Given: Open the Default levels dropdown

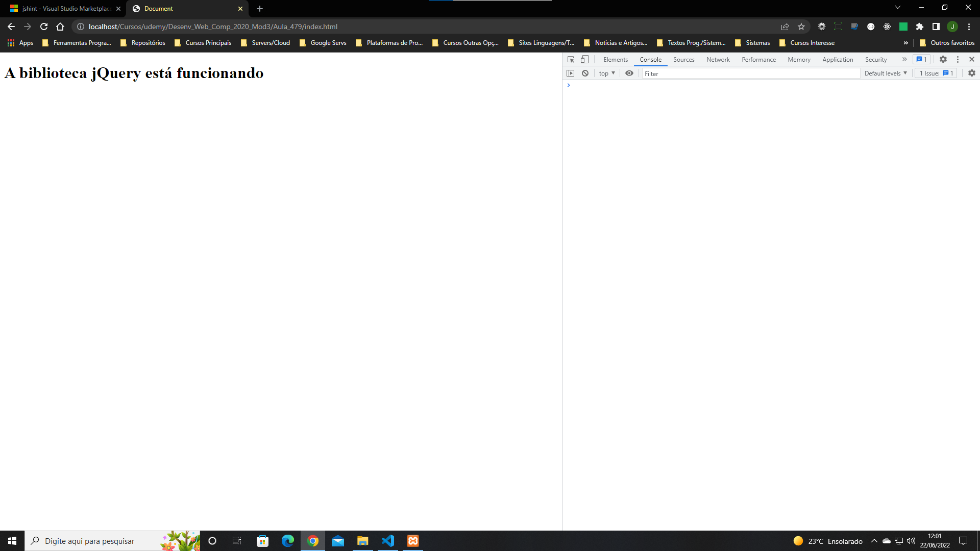Looking at the screenshot, I should pyautogui.click(x=886, y=73).
